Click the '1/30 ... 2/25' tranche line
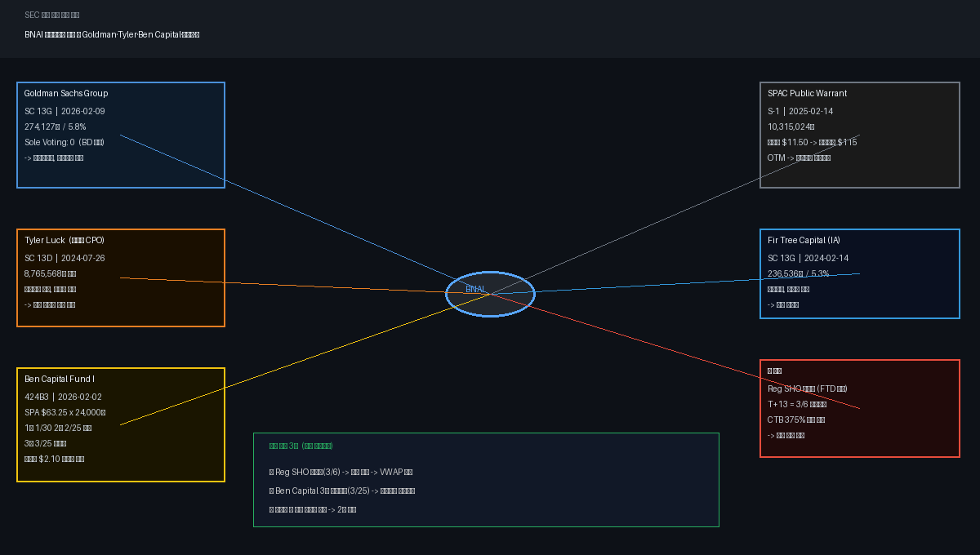Viewport: 980px width, 555px height. pos(58,428)
